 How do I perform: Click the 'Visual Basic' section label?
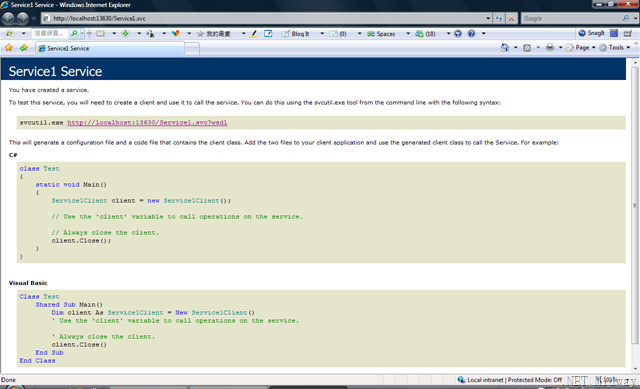pyautogui.click(x=28, y=283)
